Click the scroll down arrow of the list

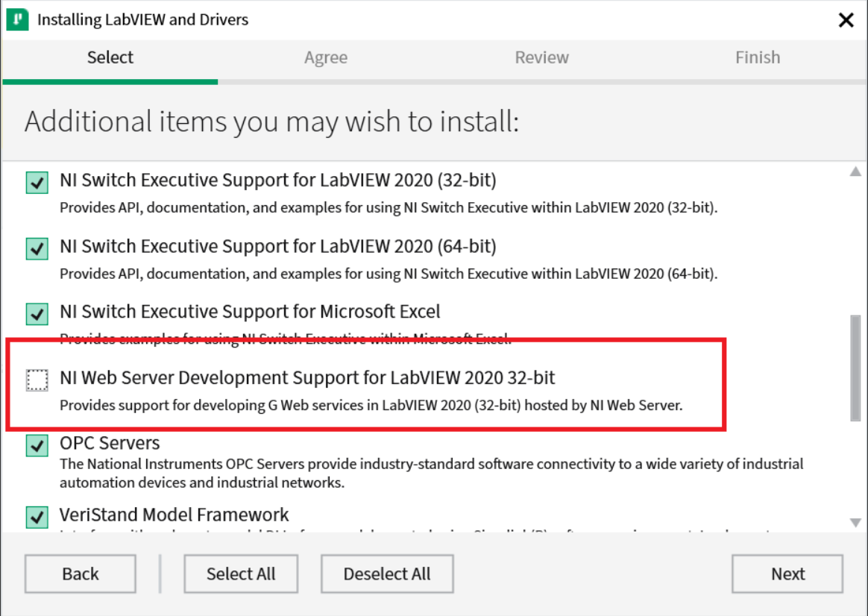(x=855, y=523)
